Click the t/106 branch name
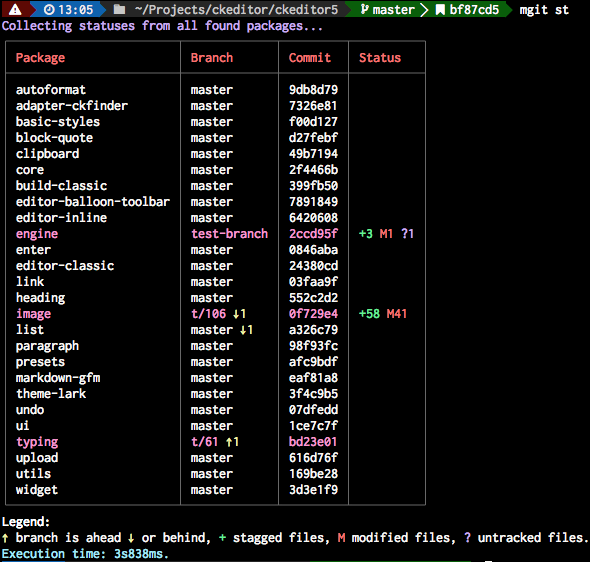The width and height of the screenshot is (590, 562). tap(208, 314)
